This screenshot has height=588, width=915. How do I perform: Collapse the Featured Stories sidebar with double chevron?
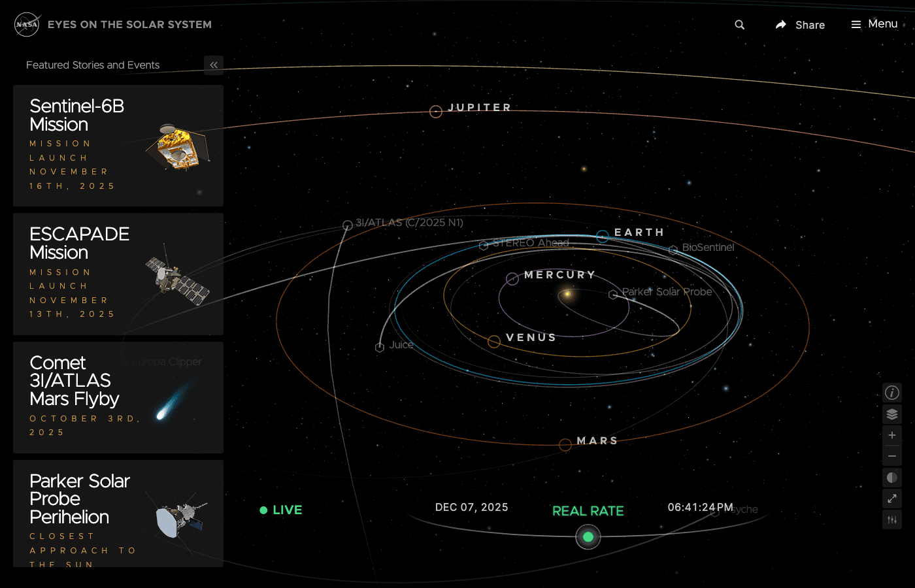point(214,65)
